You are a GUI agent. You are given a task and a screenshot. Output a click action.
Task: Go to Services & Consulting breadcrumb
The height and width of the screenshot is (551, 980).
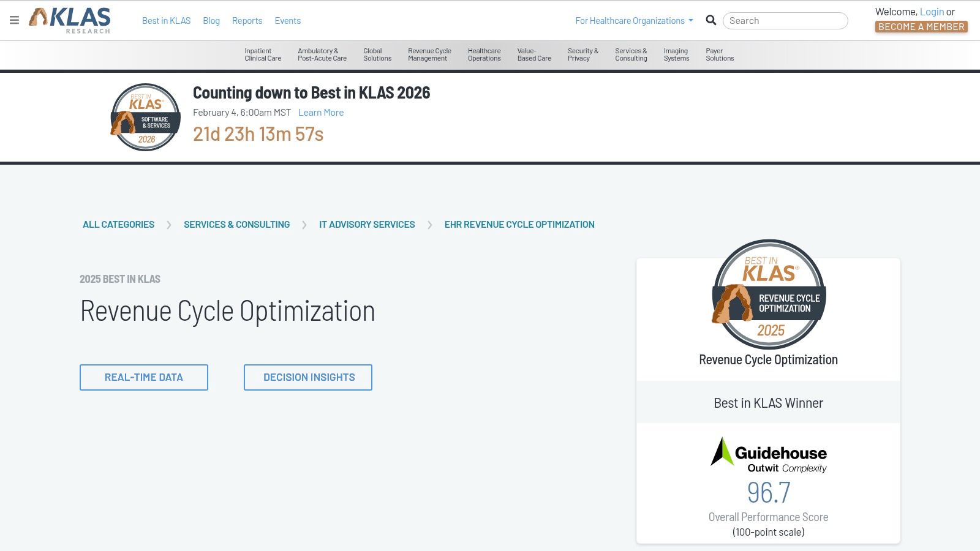237,225
